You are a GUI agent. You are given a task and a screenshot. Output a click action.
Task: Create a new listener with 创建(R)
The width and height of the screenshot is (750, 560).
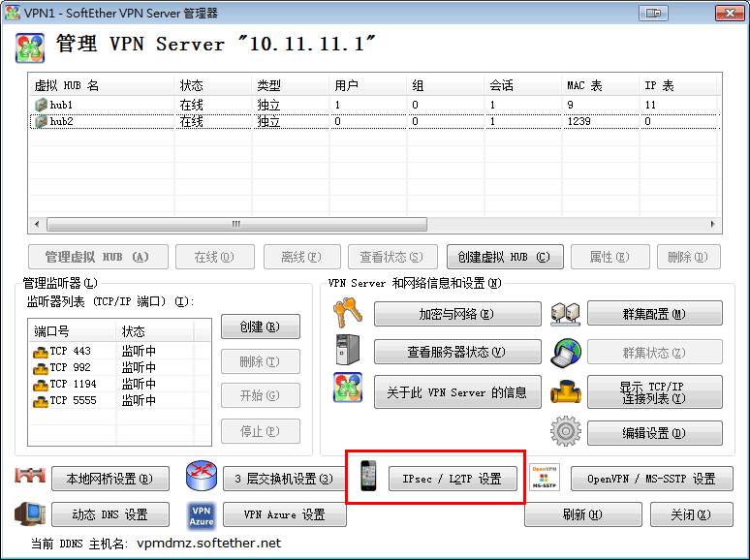click(261, 327)
